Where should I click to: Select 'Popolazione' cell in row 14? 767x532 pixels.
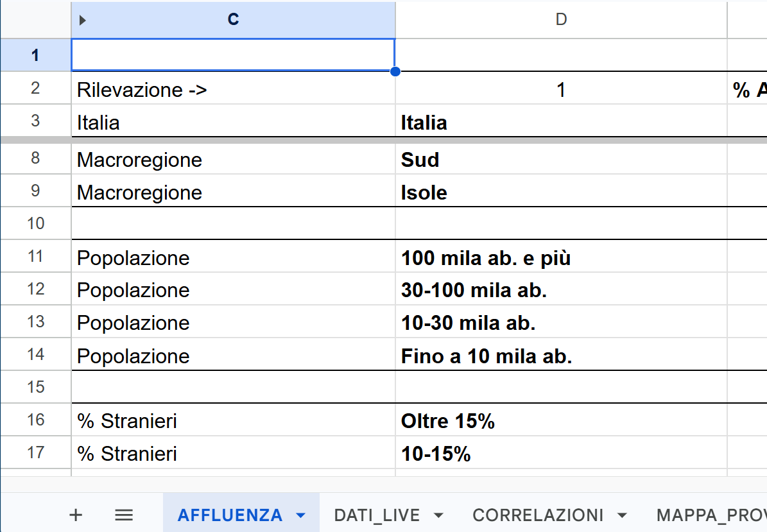tap(234, 354)
